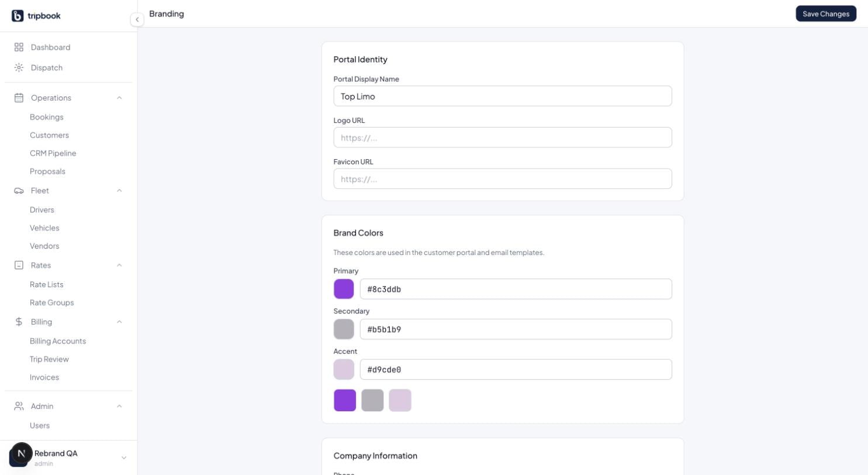Viewport: 868px width, 475px height.
Task: Click the Fleet car icon
Action: (x=19, y=191)
